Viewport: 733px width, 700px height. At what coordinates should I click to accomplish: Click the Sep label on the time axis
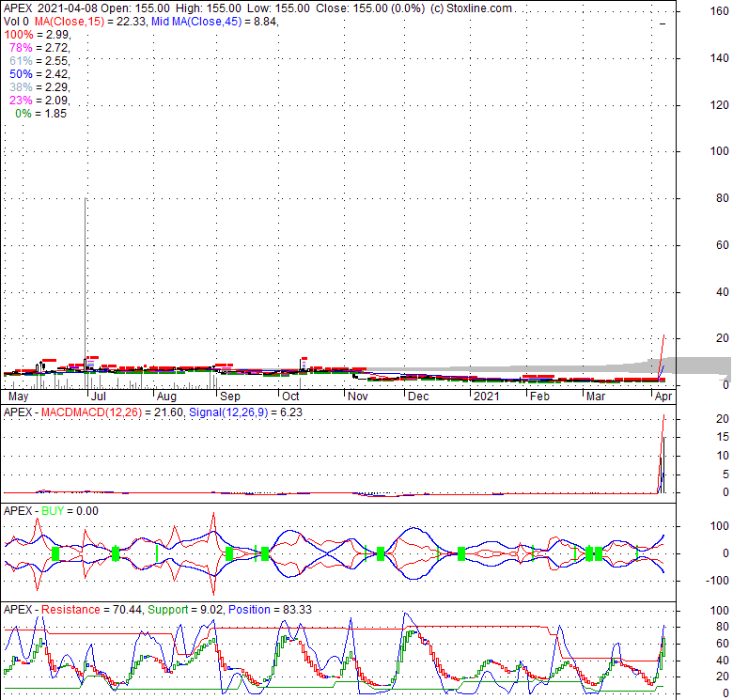click(x=230, y=397)
